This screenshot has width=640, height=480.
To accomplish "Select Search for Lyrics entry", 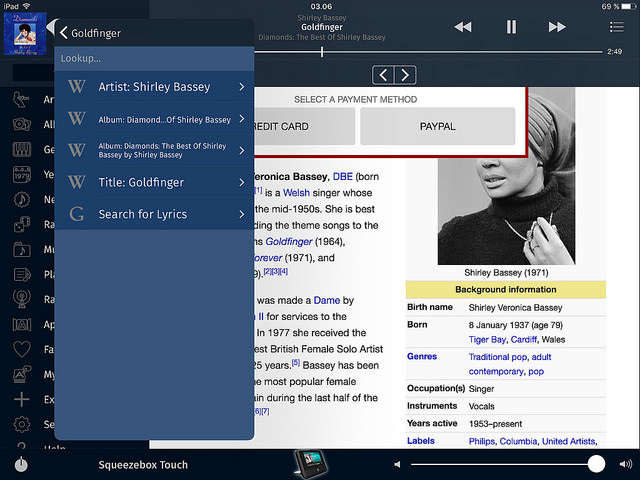I will click(x=154, y=214).
